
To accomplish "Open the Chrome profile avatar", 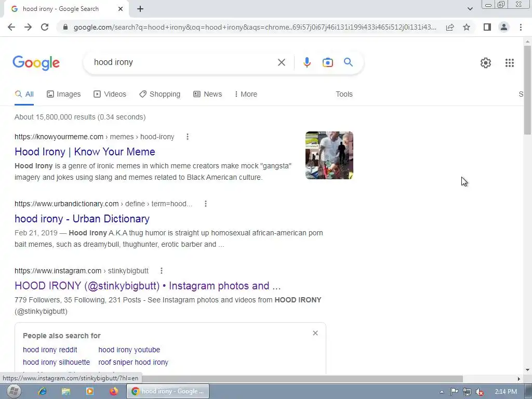I will click(504, 27).
